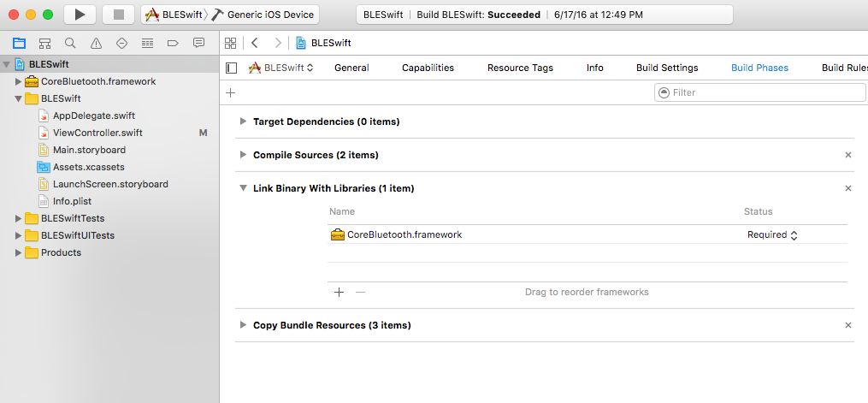Switch to the Capabilities tab
868x403 pixels.
click(428, 68)
